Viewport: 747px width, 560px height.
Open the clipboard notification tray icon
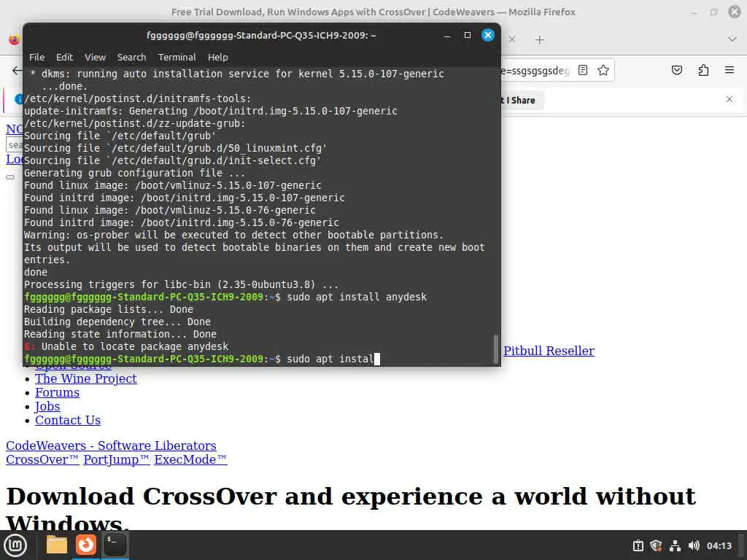coord(638,545)
